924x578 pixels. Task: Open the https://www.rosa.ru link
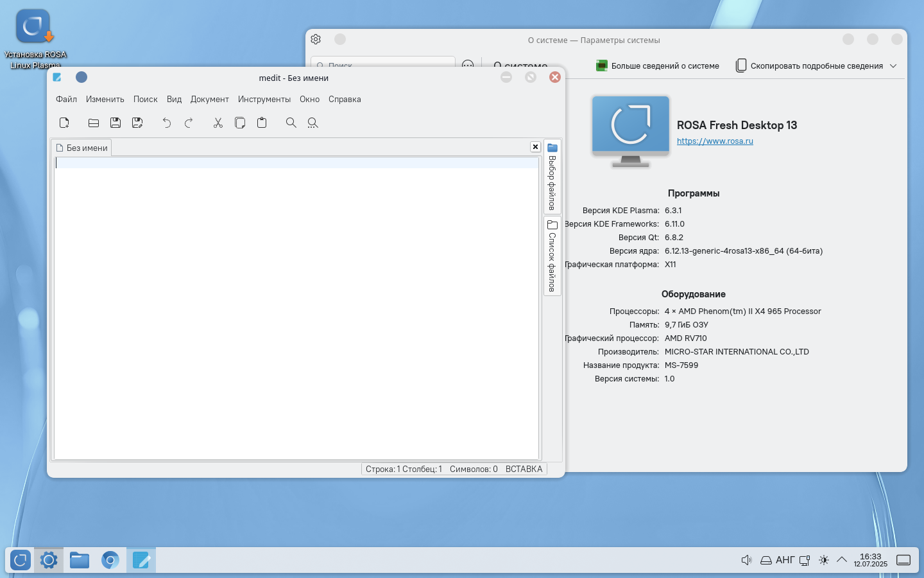[x=715, y=141]
